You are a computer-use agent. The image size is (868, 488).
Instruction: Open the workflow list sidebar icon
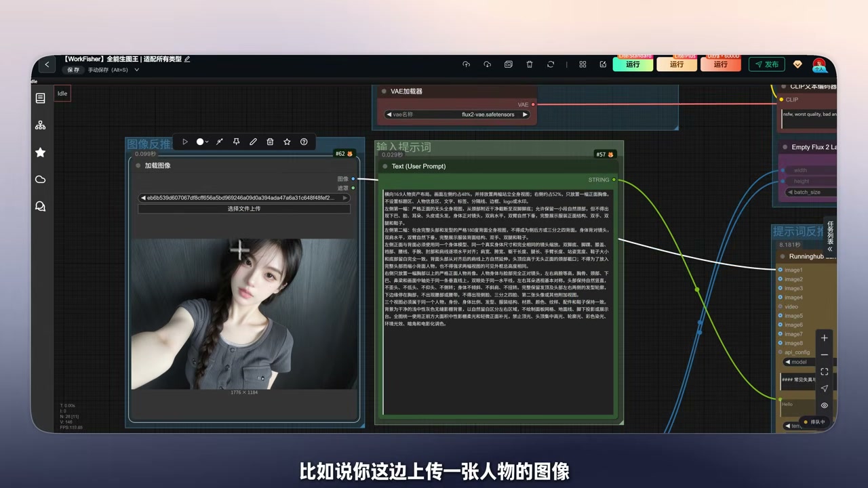click(40, 98)
